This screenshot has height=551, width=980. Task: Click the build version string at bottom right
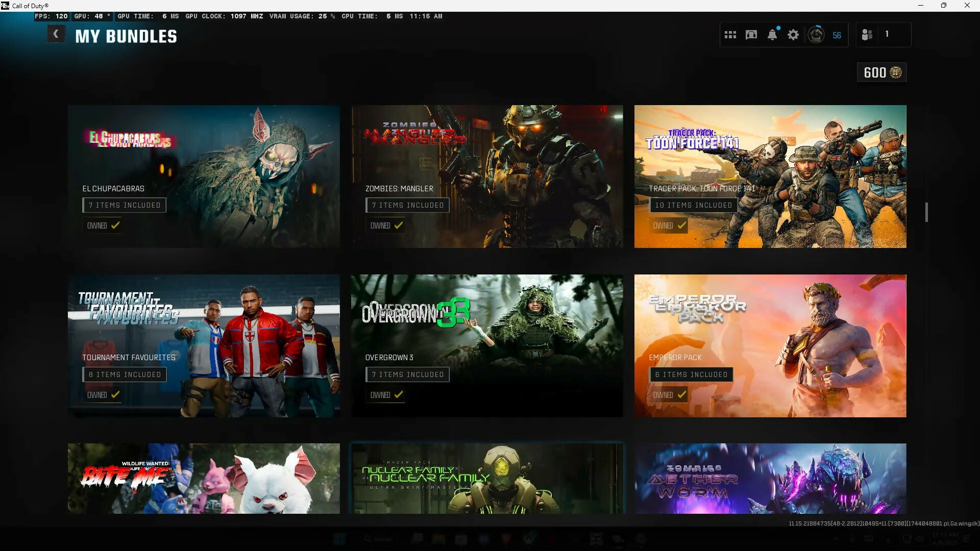[x=884, y=523]
